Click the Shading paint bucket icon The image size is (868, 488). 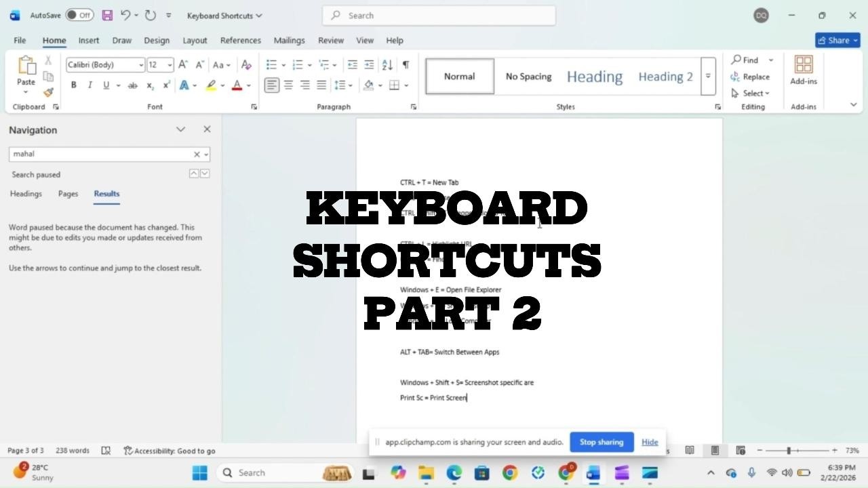tap(368, 85)
